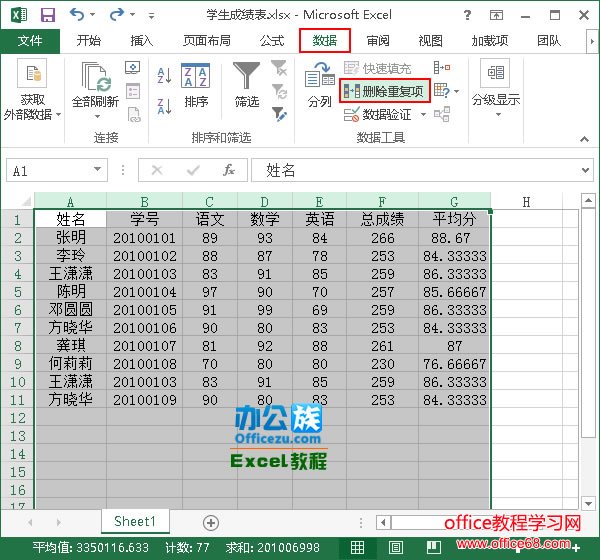
Task: Click the horizontal scrollbar left arrow
Action: [x=383, y=522]
